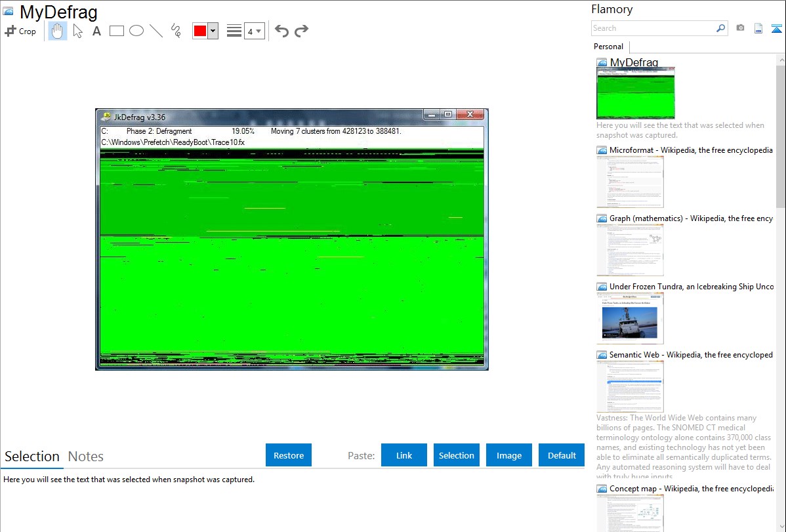Image resolution: width=786 pixels, height=532 pixels.
Task: Open the Under Frozen Tundra snapshot thumbnail
Action: [630, 318]
